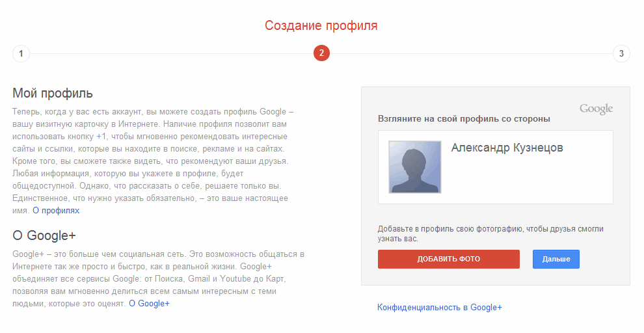This screenshot has height=333, width=644.
Task: Click the default profile avatar silhouette
Action: point(415,167)
